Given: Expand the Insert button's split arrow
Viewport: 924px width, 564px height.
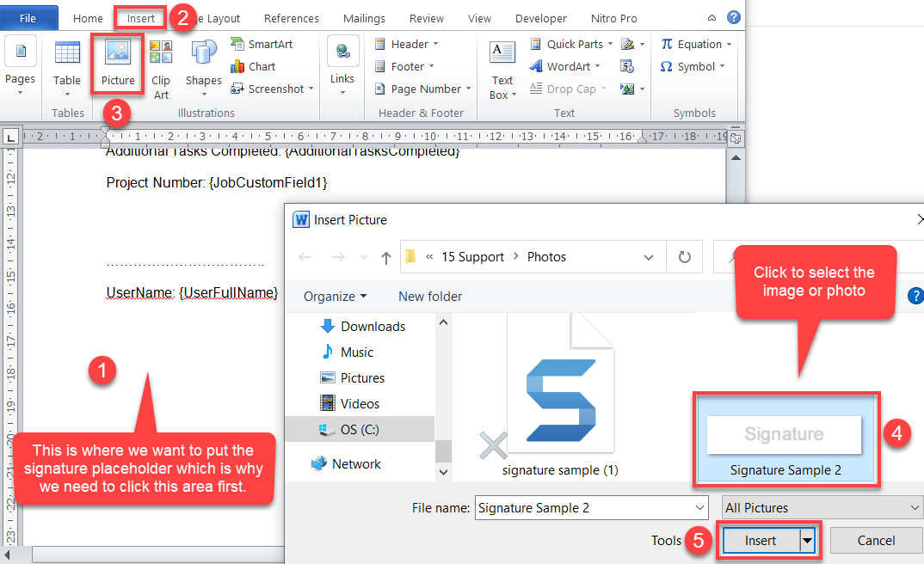Looking at the screenshot, I should (808, 541).
